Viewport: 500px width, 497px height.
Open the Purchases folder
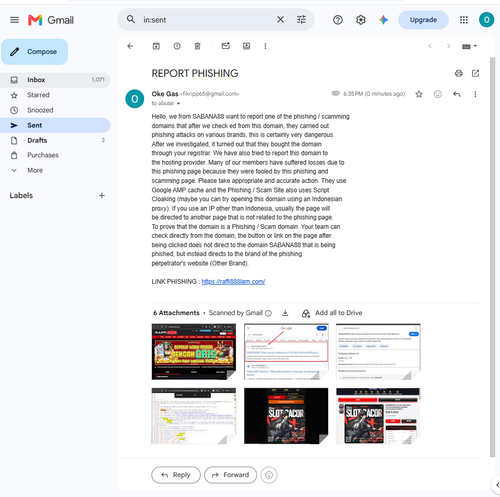[55, 155]
